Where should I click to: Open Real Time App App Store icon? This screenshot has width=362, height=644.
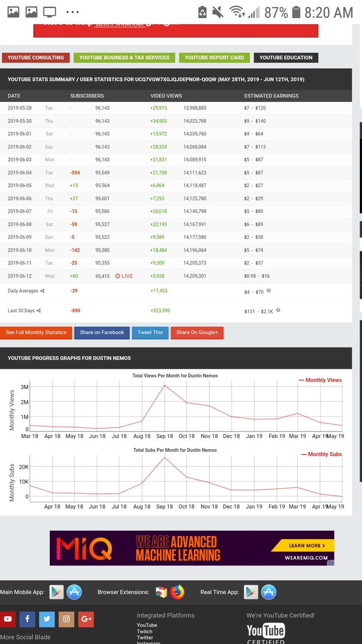[269, 592]
